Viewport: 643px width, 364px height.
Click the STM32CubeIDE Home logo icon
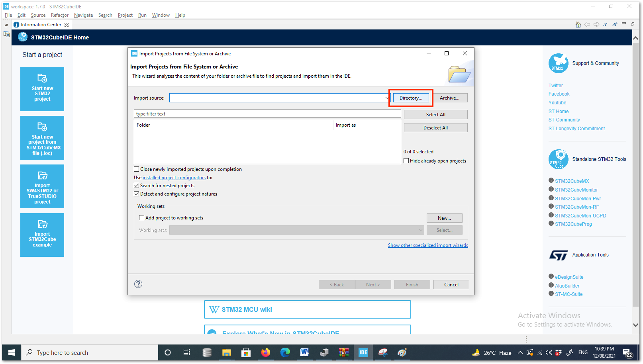(23, 37)
